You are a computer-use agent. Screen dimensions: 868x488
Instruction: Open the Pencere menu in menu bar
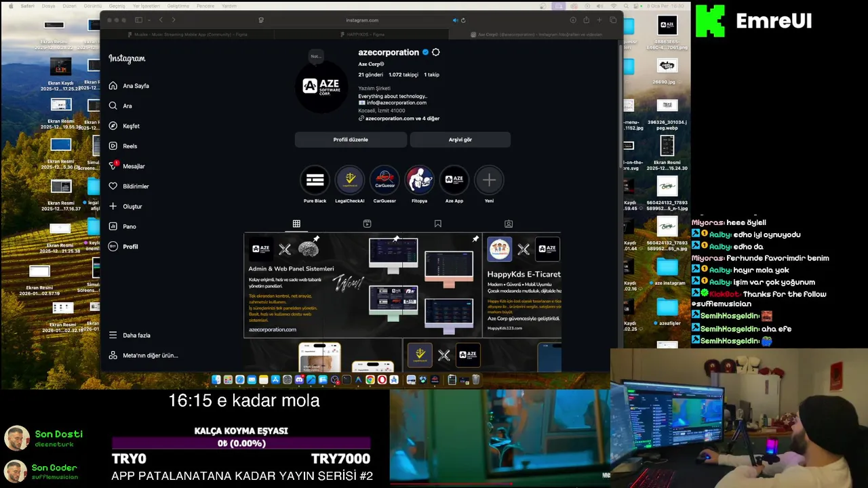pos(205,6)
